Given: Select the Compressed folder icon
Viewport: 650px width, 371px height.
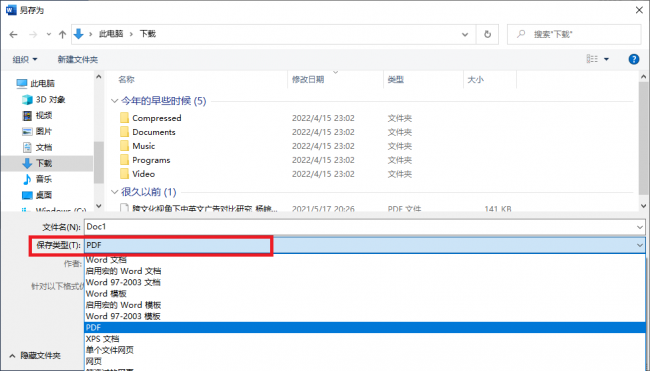Looking at the screenshot, I should 124,118.
